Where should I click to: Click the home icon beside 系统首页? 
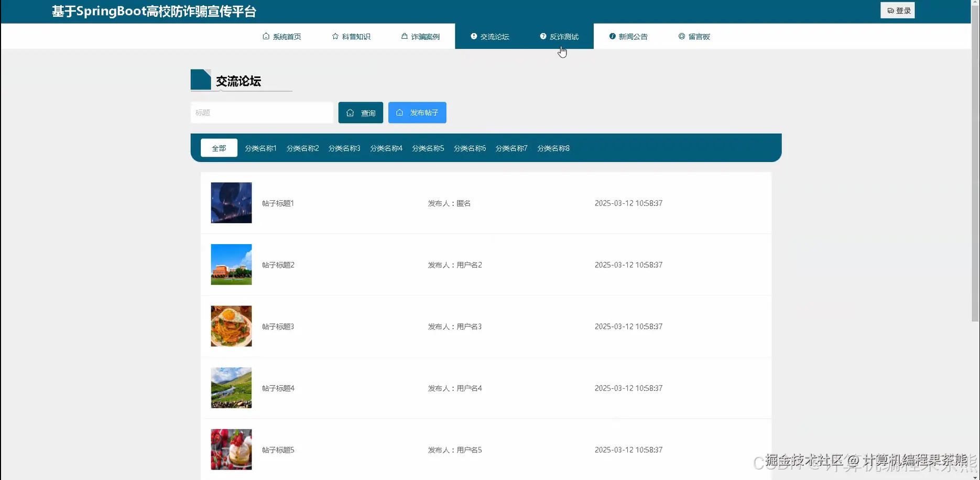[265, 36]
